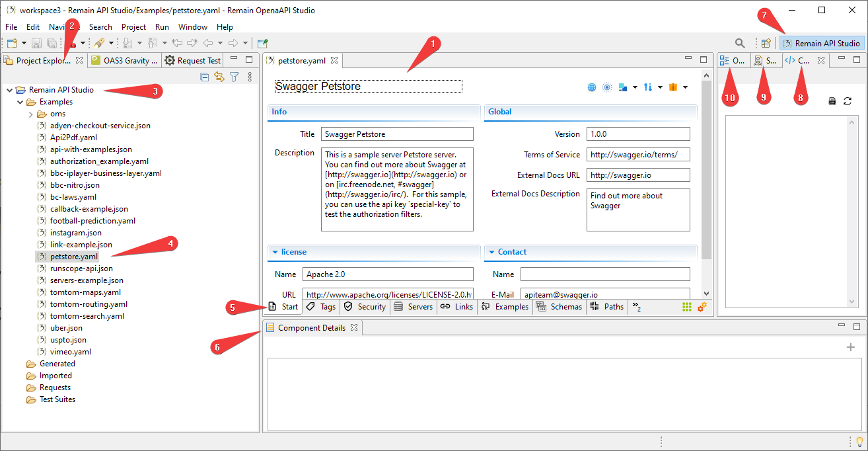Collapse the Contact section triangle
The height and width of the screenshot is (451, 868).
(x=491, y=252)
